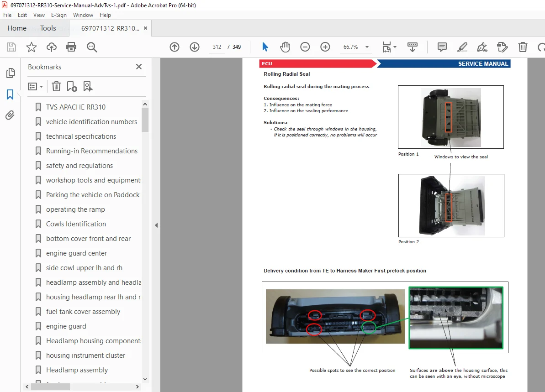Open the TVS APACHE RR310 bookmark

(76, 107)
